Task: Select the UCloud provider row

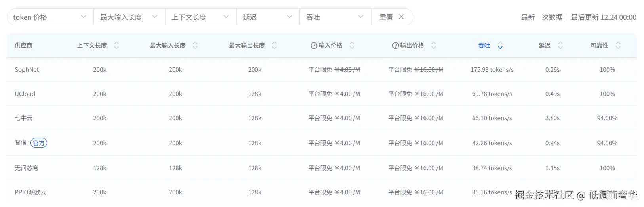Action: point(25,94)
